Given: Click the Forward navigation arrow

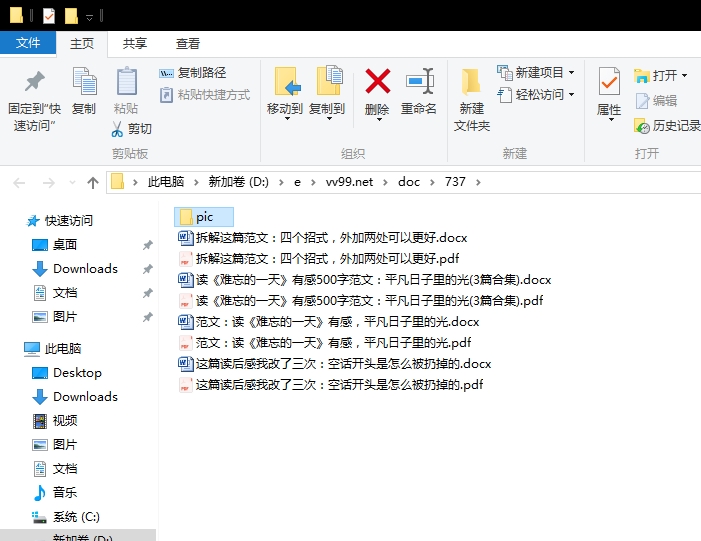Looking at the screenshot, I should pos(48,182).
